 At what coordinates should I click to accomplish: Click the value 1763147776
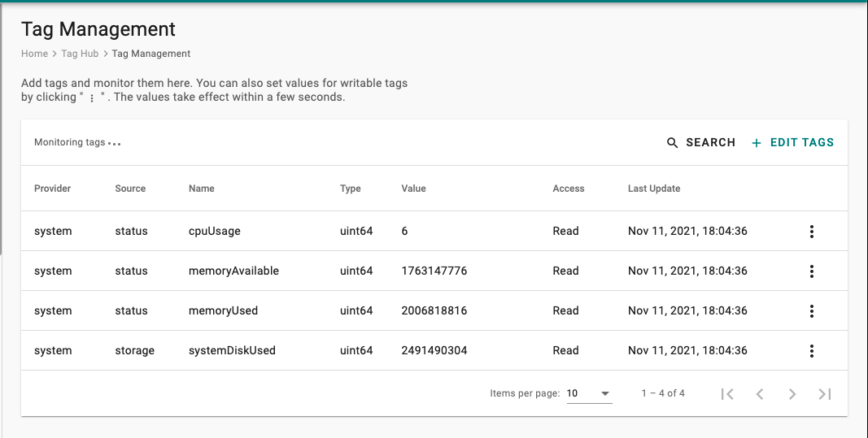[434, 271]
